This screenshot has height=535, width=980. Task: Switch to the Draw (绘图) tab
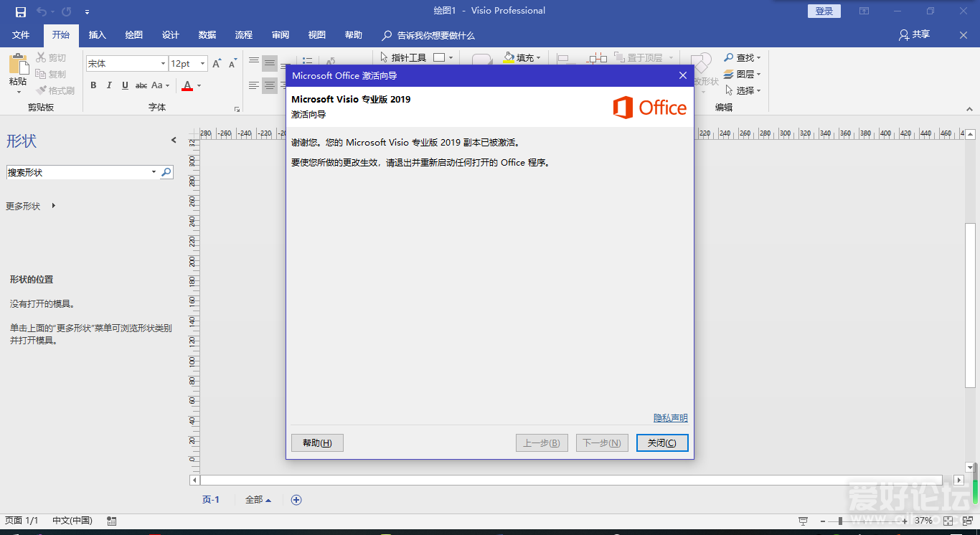[x=133, y=35]
